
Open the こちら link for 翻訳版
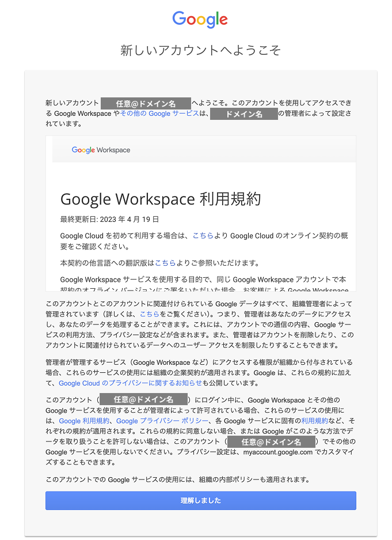coord(165,263)
